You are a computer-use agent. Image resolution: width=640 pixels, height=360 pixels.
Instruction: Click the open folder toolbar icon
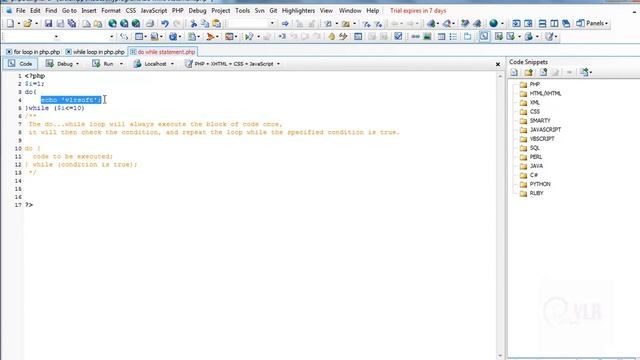tap(27, 24)
